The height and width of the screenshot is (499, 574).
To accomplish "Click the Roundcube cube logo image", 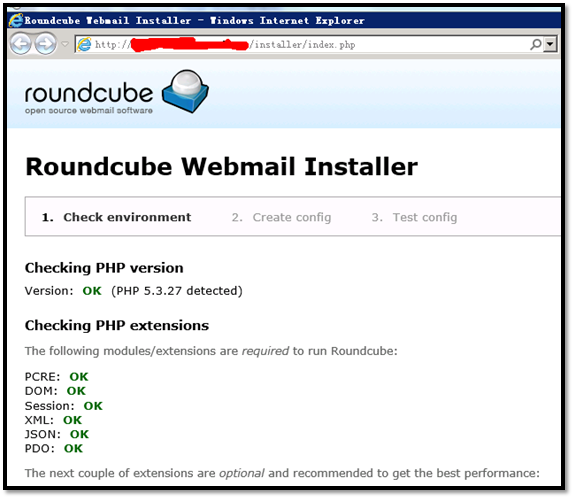I will click(x=186, y=91).
